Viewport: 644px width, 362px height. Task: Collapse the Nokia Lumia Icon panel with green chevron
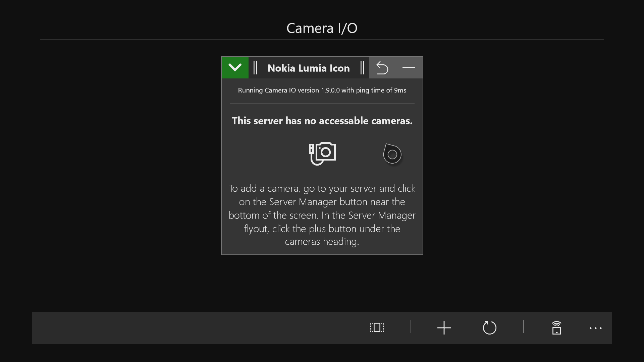[x=235, y=68]
